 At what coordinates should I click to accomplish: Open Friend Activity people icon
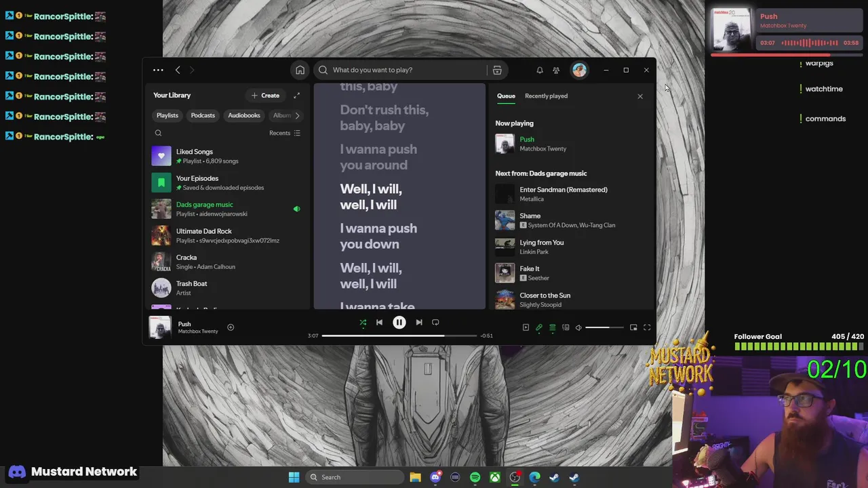tap(556, 70)
